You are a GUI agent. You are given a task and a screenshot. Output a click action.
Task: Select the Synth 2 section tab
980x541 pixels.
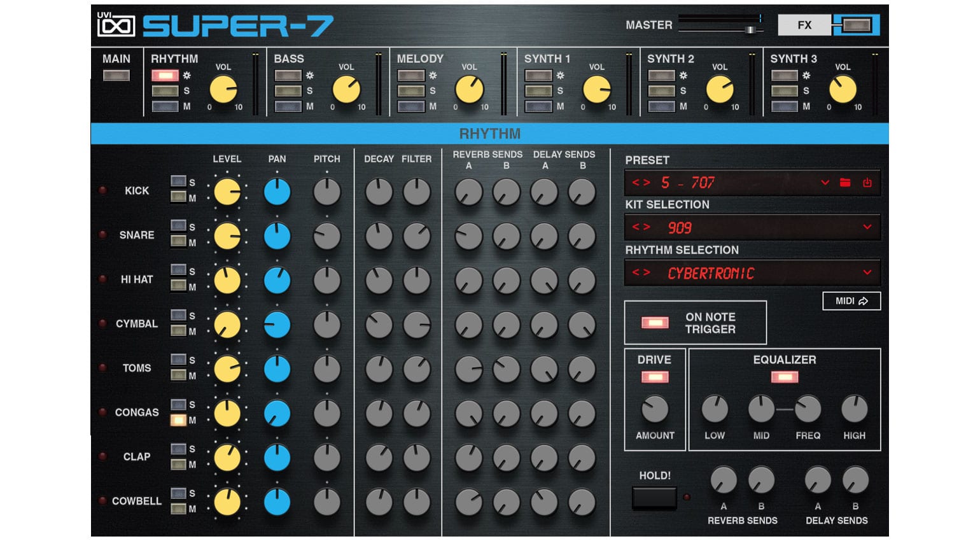tap(671, 59)
